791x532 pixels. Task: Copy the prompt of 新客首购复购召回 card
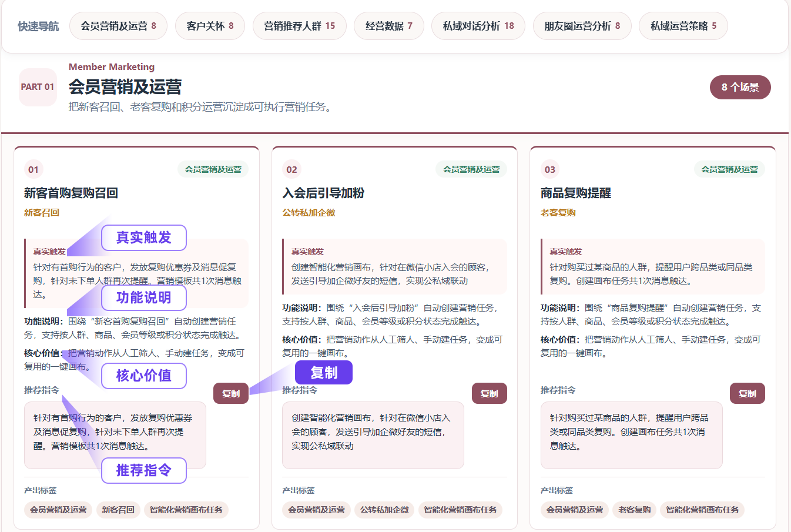[x=231, y=394]
